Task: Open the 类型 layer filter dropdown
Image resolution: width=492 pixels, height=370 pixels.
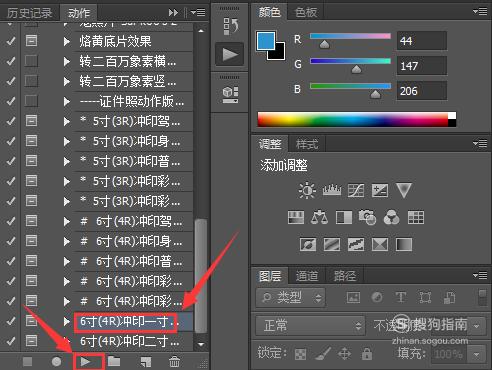Action: pos(291,297)
